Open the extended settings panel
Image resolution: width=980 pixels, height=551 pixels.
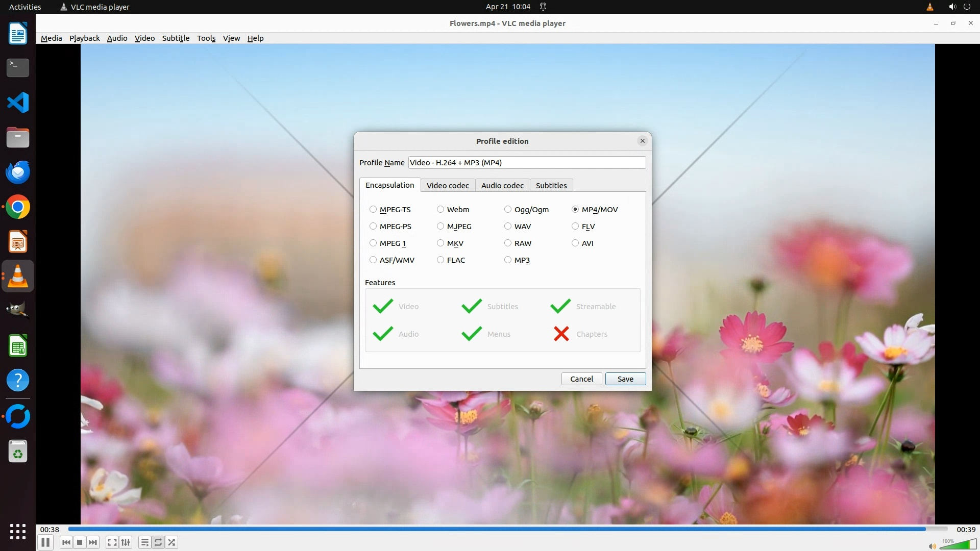pyautogui.click(x=126, y=542)
